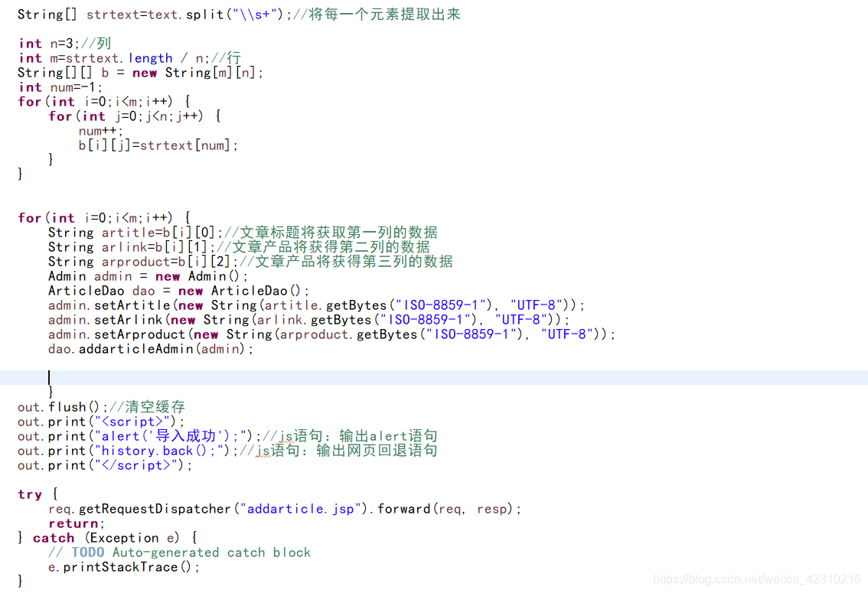Click the 'admin.setArproduct(...)' call line
868x593 pixels.
point(331,334)
